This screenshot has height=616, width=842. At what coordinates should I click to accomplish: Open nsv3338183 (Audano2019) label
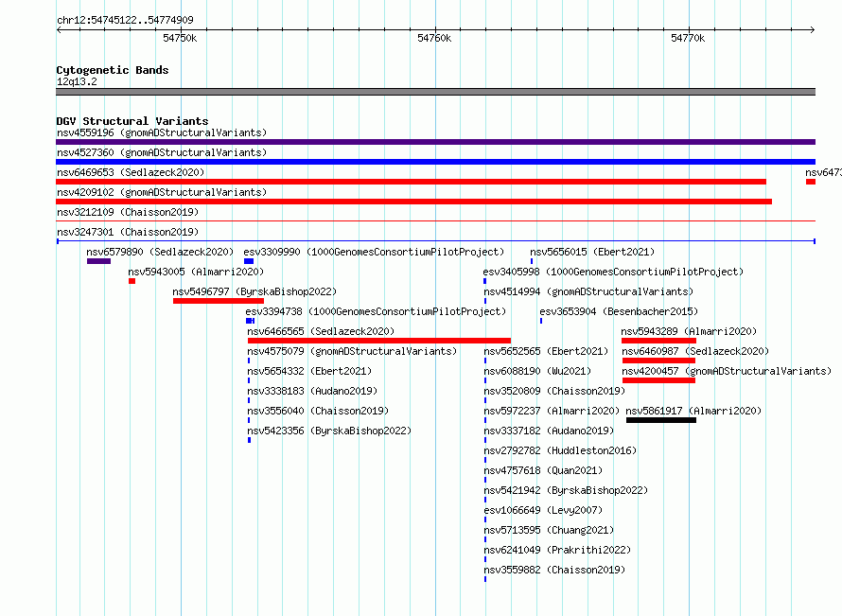[312, 391]
